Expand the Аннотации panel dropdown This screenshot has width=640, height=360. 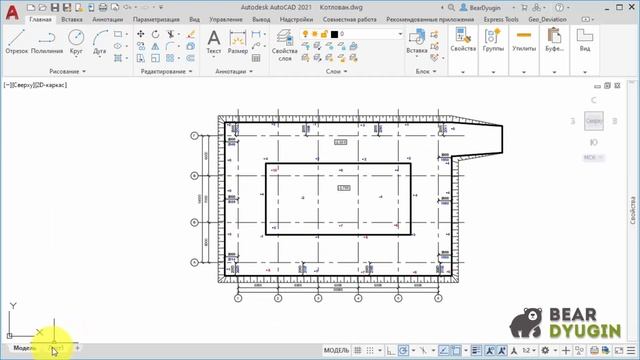pos(234,71)
